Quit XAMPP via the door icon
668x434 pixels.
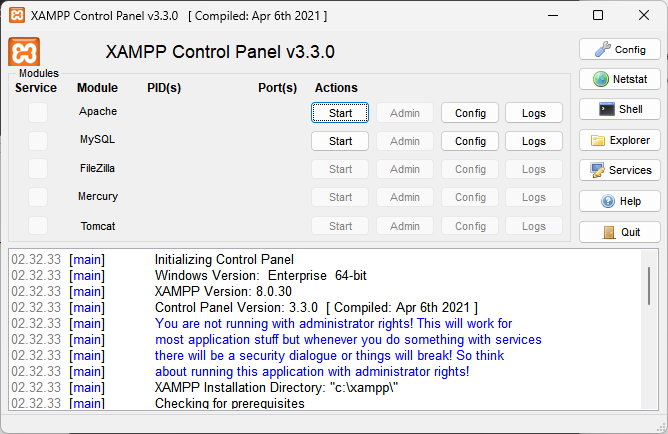click(620, 232)
